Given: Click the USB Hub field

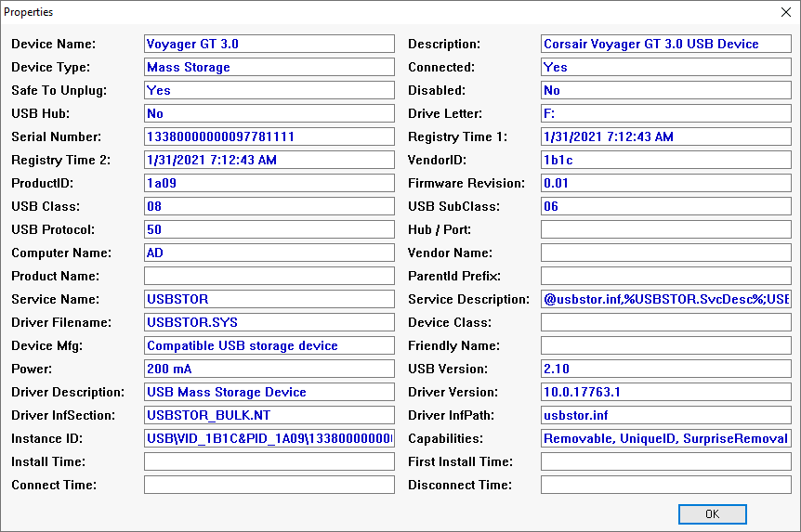Looking at the screenshot, I should 269,113.
